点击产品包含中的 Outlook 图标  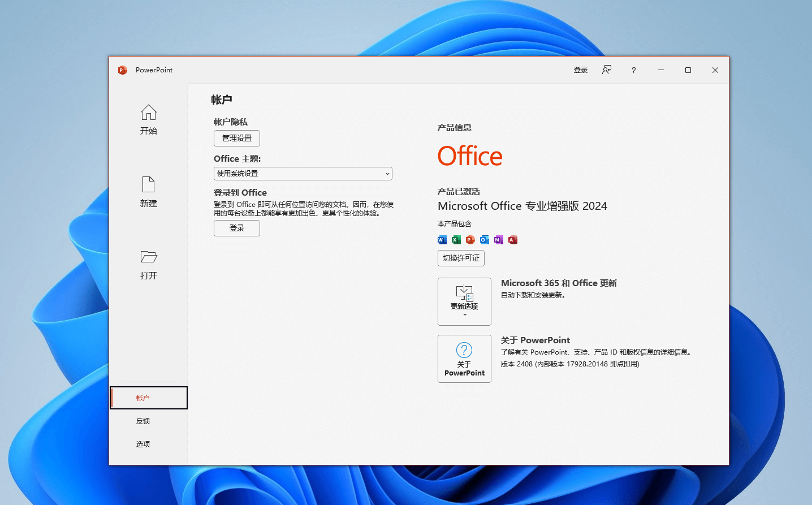(484, 240)
